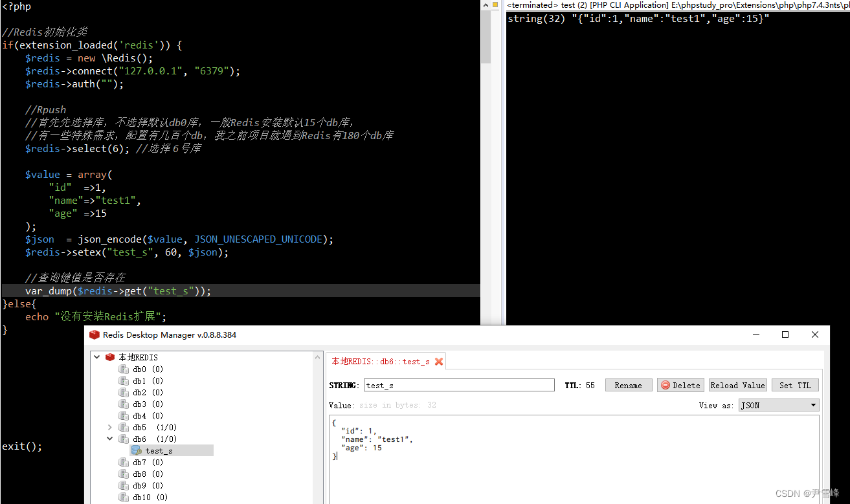Click the database icon beside db1

pyautogui.click(x=124, y=380)
